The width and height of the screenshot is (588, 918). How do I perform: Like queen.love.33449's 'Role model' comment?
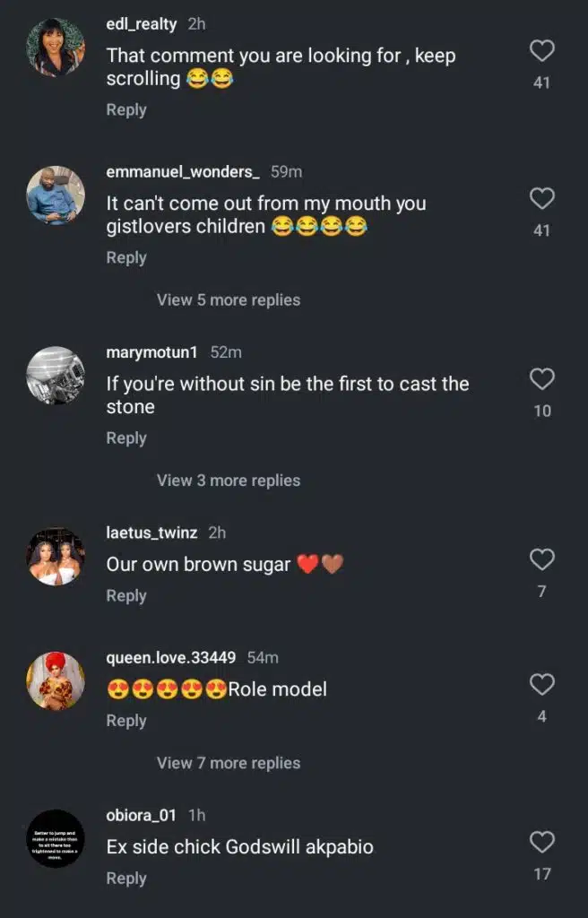541,686
